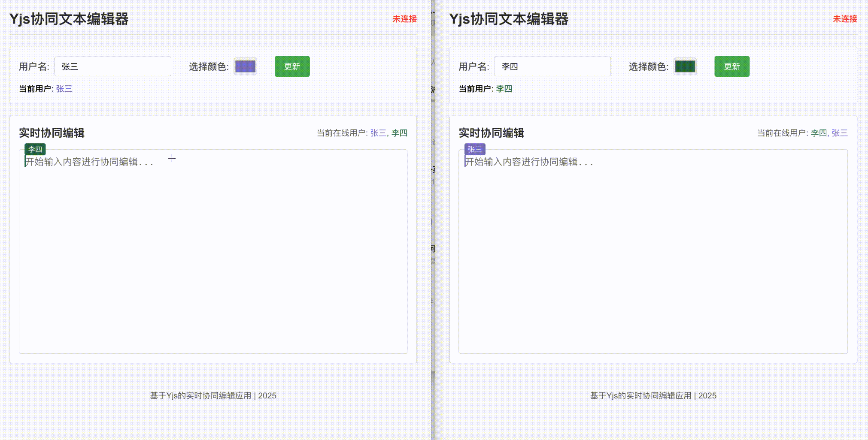Click 李四 in the left online users list
Image resolution: width=868 pixels, height=440 pixels.
(x=399, y=133)
